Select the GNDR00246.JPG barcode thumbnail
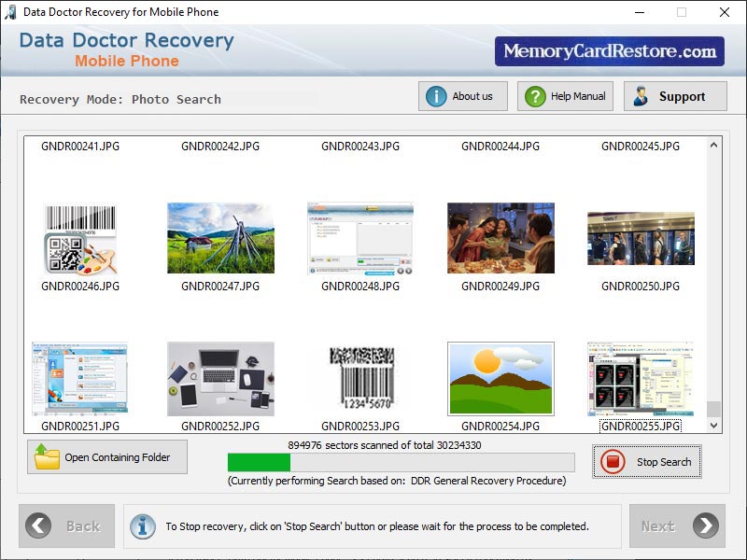Screen dimensions: 747x560 (x=79, y=238)
